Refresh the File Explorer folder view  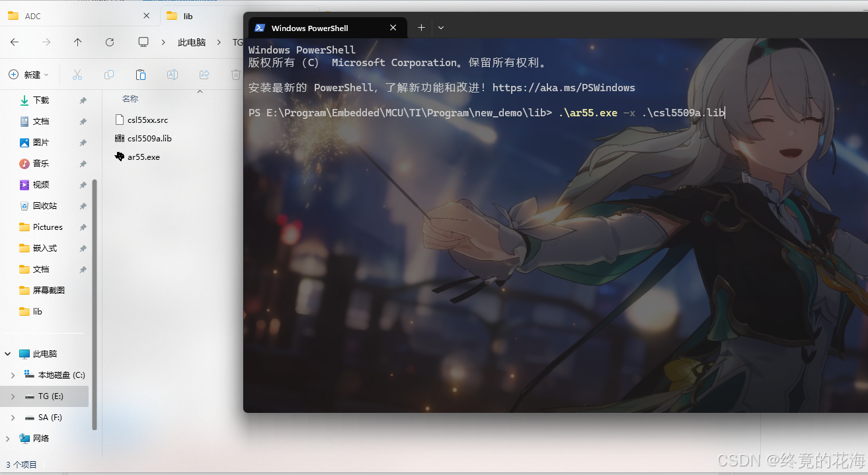pyautogui.click(x=110, y=42)
